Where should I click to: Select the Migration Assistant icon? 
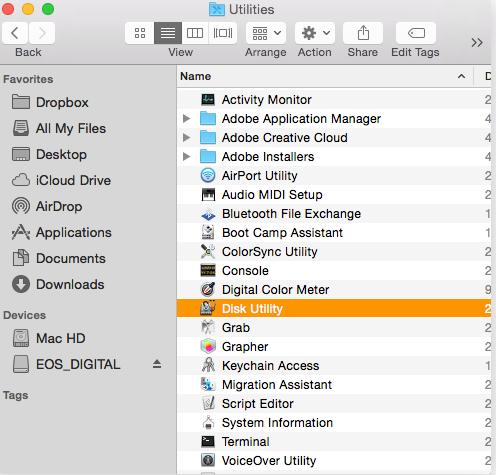click(x=208, y=384)
